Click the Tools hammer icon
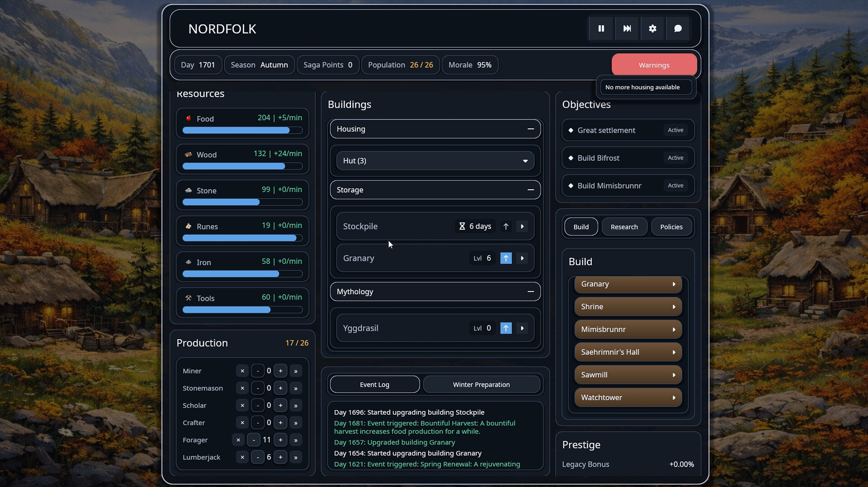This screenshot has height=487, width=868. coord(189,298)
